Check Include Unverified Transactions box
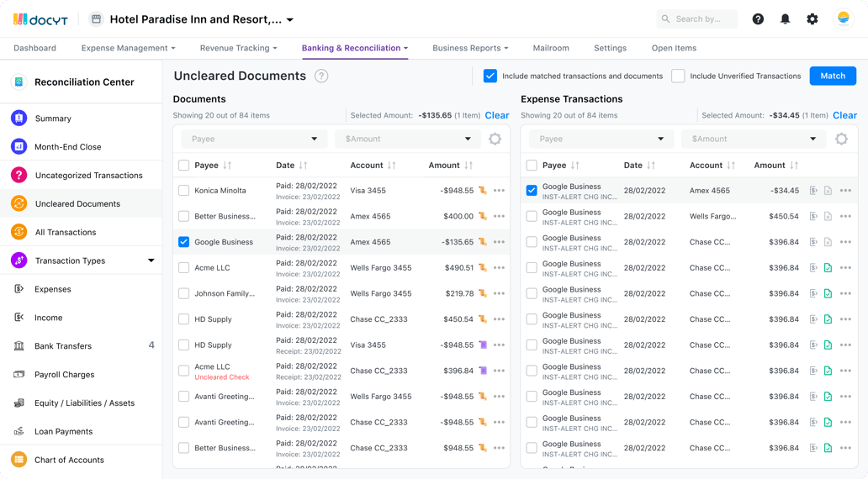The height and width of the screenshot is (479, 868). (x=678, y=76)
